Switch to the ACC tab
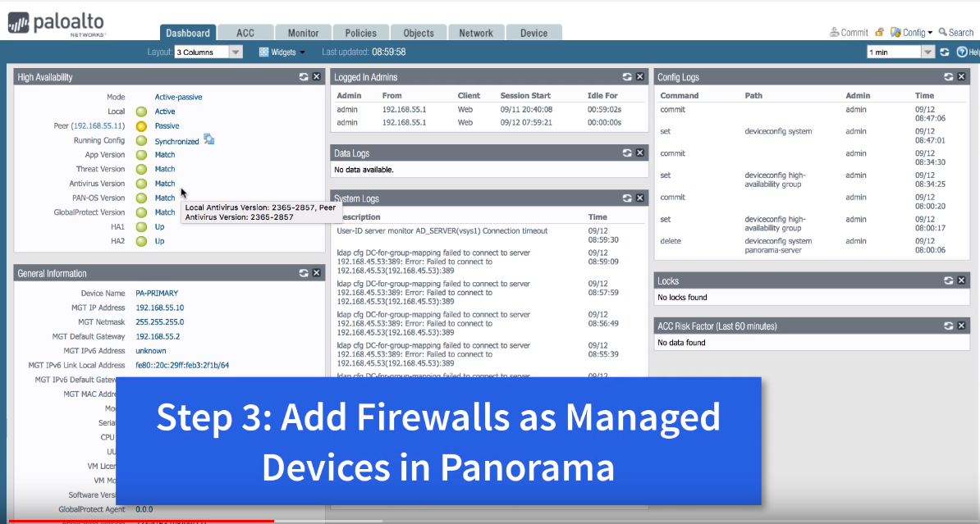The height and width of the screenshot is (524, 980). click(245, 33)
